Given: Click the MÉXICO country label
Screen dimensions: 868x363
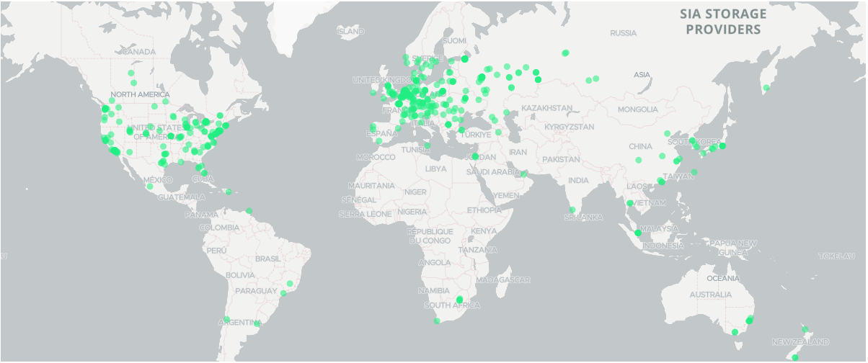Looking at the screenshot, I should tap(158, 179).
